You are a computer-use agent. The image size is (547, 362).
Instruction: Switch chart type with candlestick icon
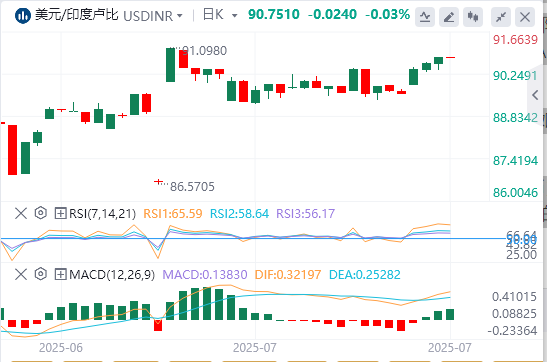[473, 16]
